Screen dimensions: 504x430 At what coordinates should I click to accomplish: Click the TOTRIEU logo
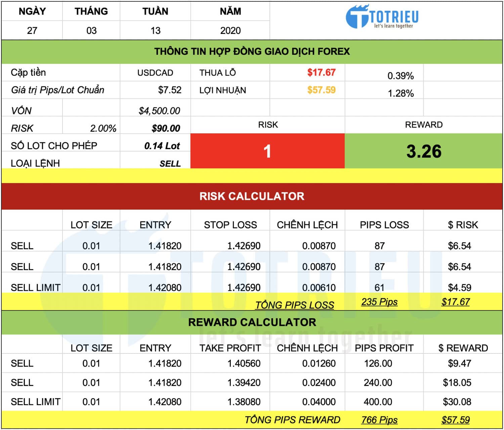tap(382, 17)
